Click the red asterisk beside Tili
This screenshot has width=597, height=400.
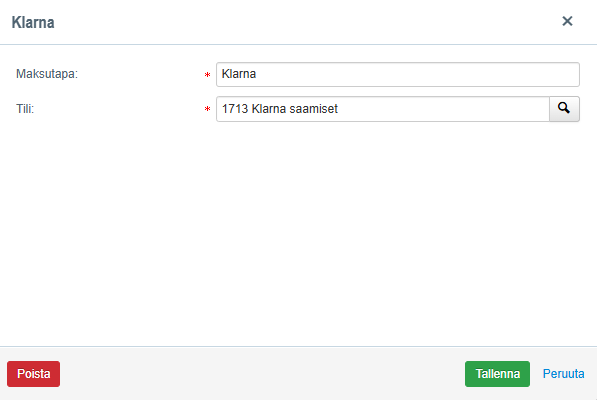[x=208, y=110]
